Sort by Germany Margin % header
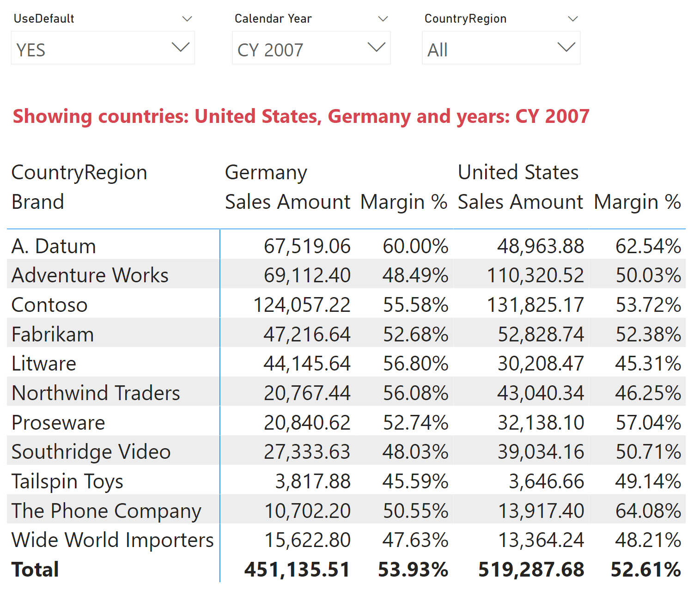The width and height of the screenshot is (700, 596). tap(404, 202)
